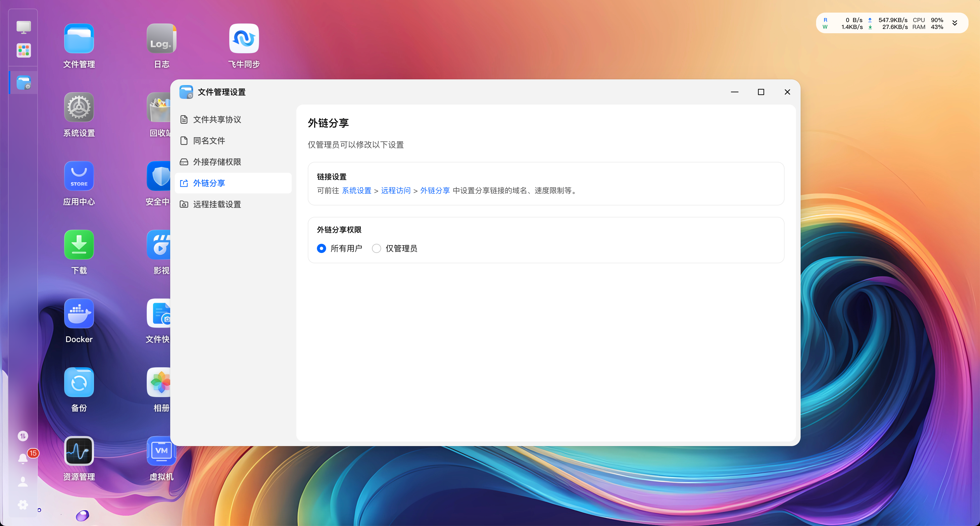Click the 链接设置 section heading
This screenshot has width=980, height=526.
coord(331,177)
